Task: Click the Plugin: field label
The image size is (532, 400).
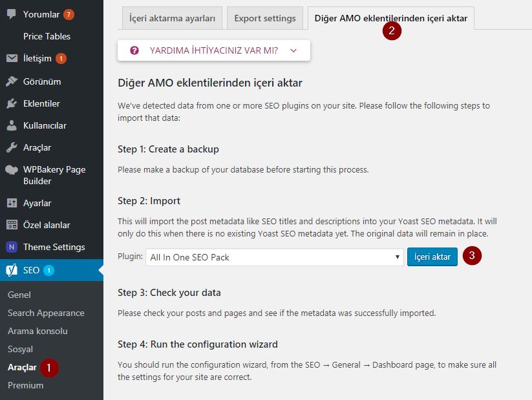Action: 131,257
